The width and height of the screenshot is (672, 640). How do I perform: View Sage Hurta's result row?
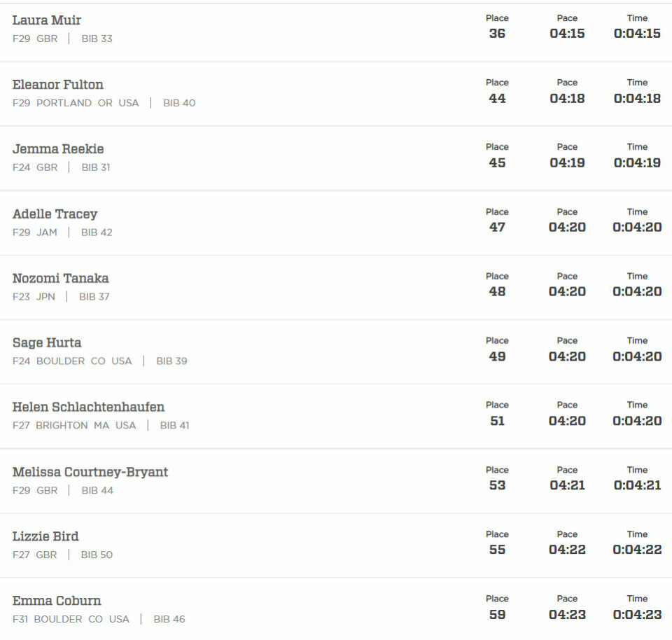click(336, 352)
